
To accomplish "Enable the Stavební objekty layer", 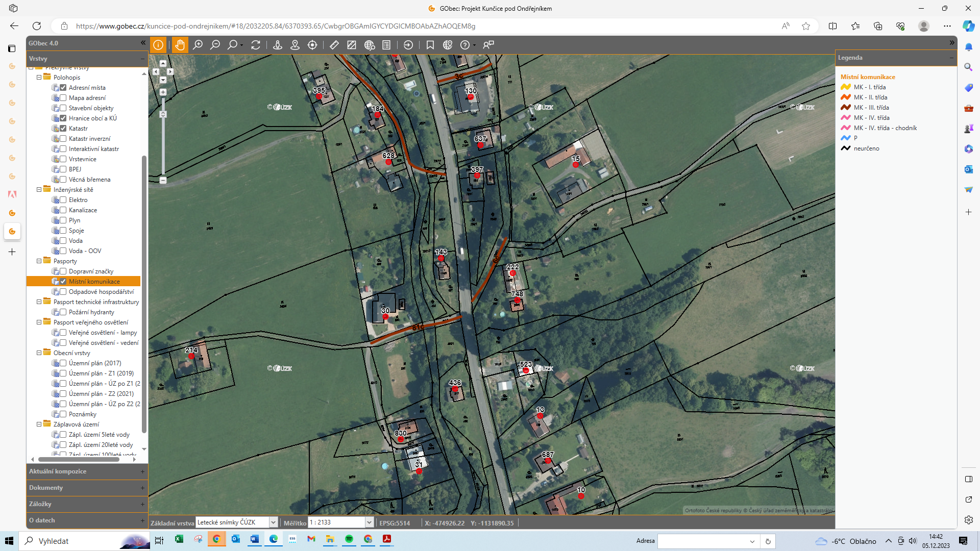I will tap(63, 108).
